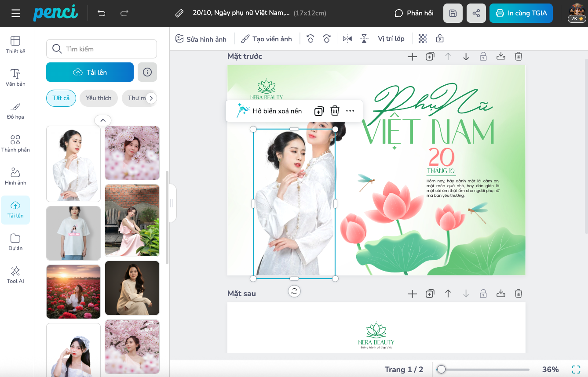Duplicate the selected image from floating toolbar
This screenshot has width=588, height=377.
[319, 111]
